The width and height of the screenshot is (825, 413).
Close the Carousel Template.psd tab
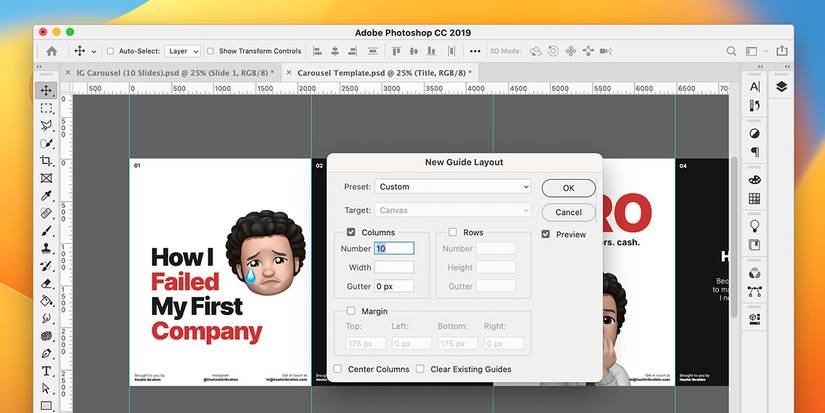tap(288, 73)
